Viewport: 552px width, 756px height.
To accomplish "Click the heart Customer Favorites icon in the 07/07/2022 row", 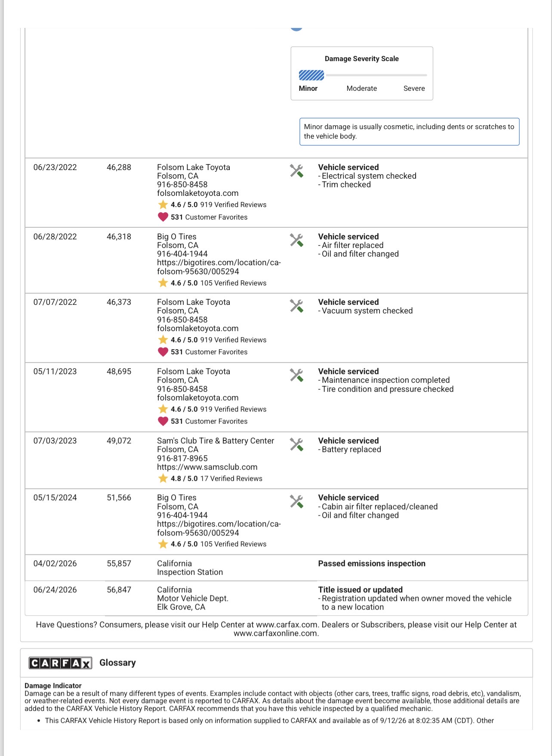I will (163, 352).
